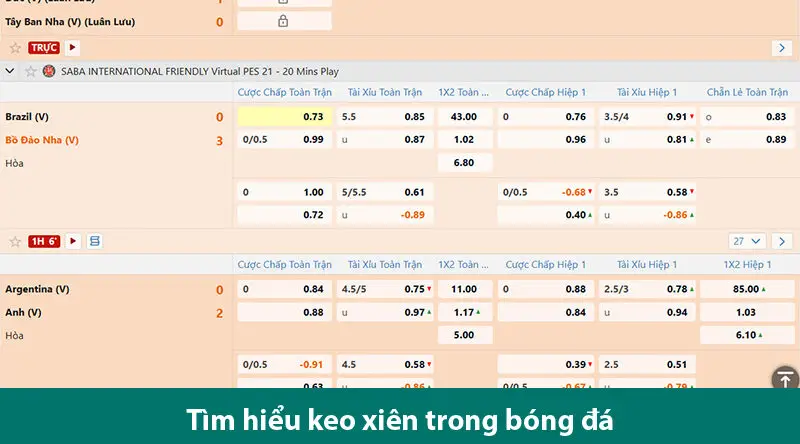800x444 pixels.
Task: Star the SABA International Friendly league
Action: [31, 71]
